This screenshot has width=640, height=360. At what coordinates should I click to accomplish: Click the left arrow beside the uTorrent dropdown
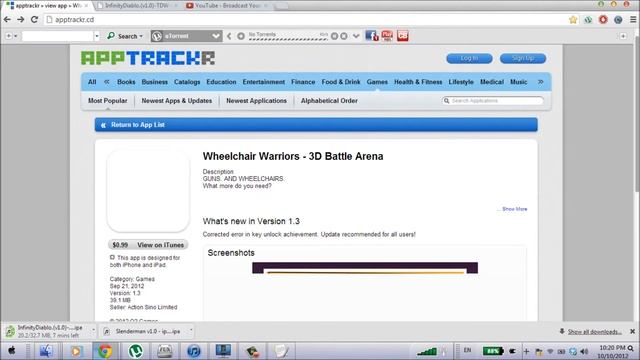(229, 36)
